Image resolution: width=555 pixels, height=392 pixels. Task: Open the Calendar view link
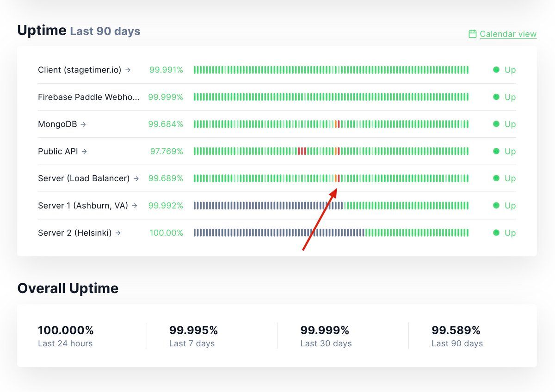[508, 34]
